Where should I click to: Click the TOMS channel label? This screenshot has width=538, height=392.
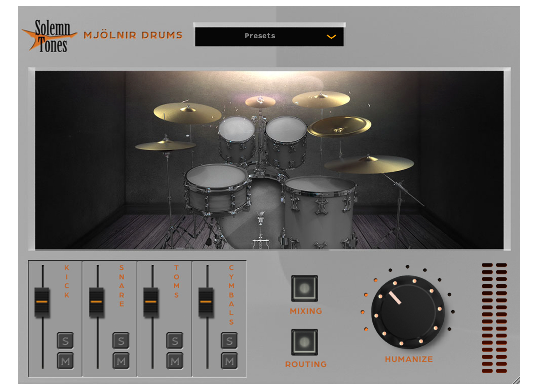coord(177,281)
